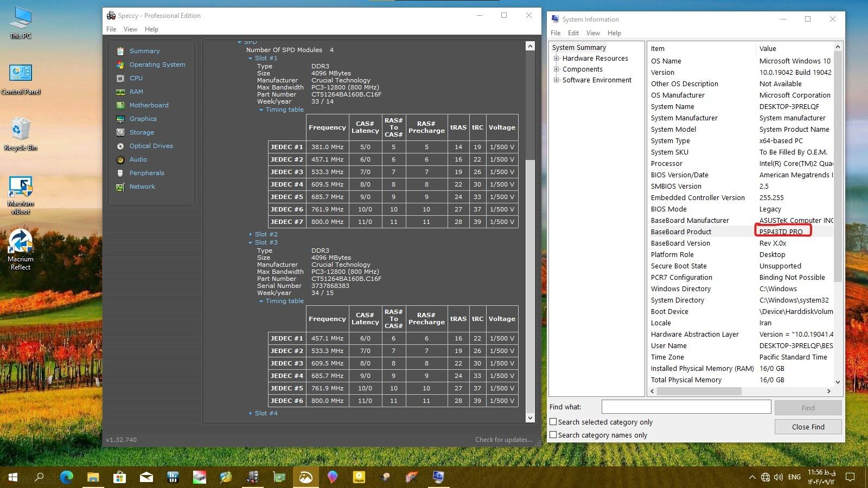This screenshot has width=868, height=488.
Task: Expand the Slot #4 memory entry
Action: (x=251, y=413)
